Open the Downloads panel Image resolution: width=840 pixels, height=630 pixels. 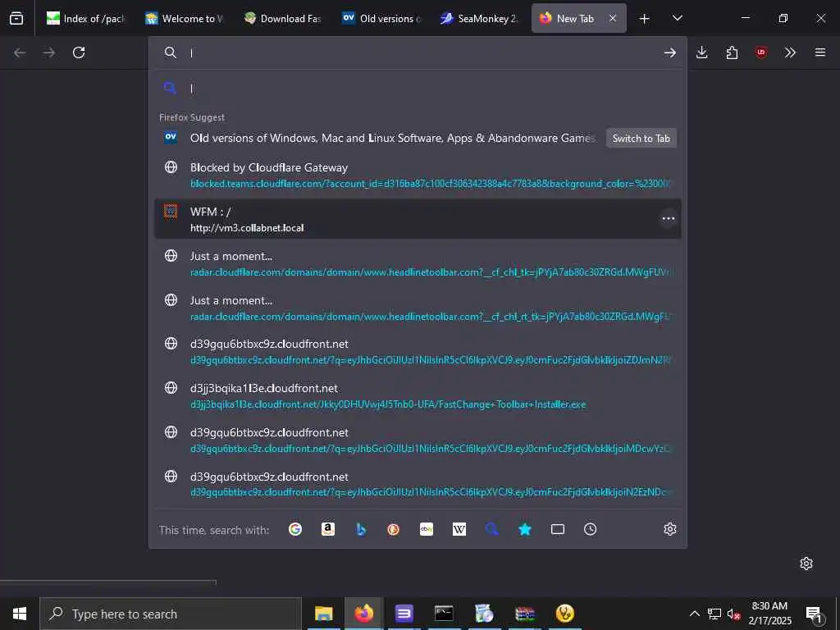(702, 52)
